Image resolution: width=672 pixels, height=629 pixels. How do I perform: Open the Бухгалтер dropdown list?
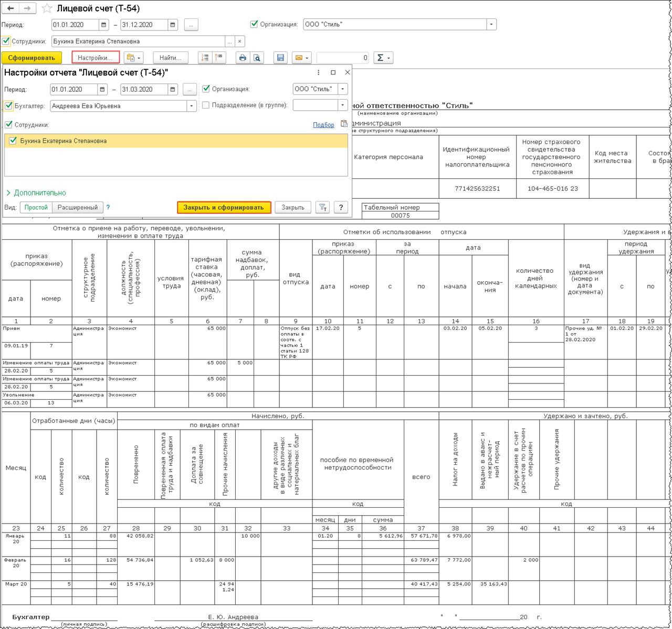(192, 106)
